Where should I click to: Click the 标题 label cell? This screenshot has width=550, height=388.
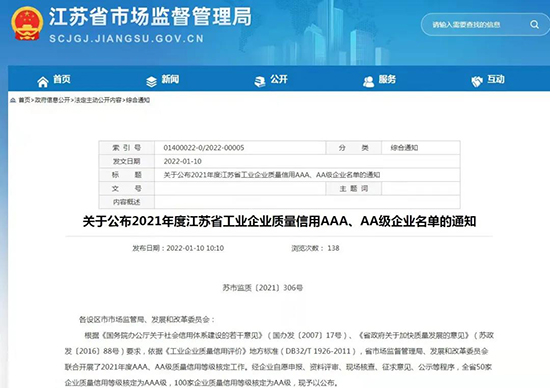(127, 175)
